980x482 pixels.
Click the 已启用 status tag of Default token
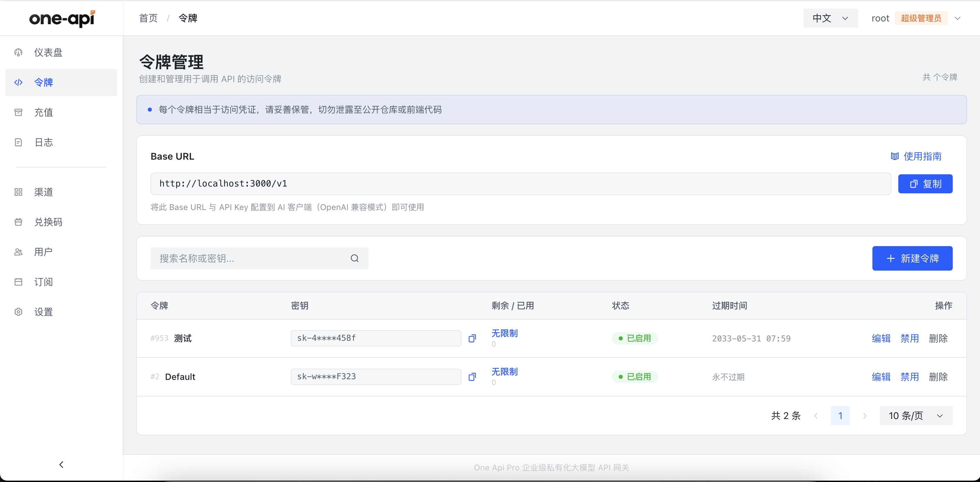tap(635, 376)
